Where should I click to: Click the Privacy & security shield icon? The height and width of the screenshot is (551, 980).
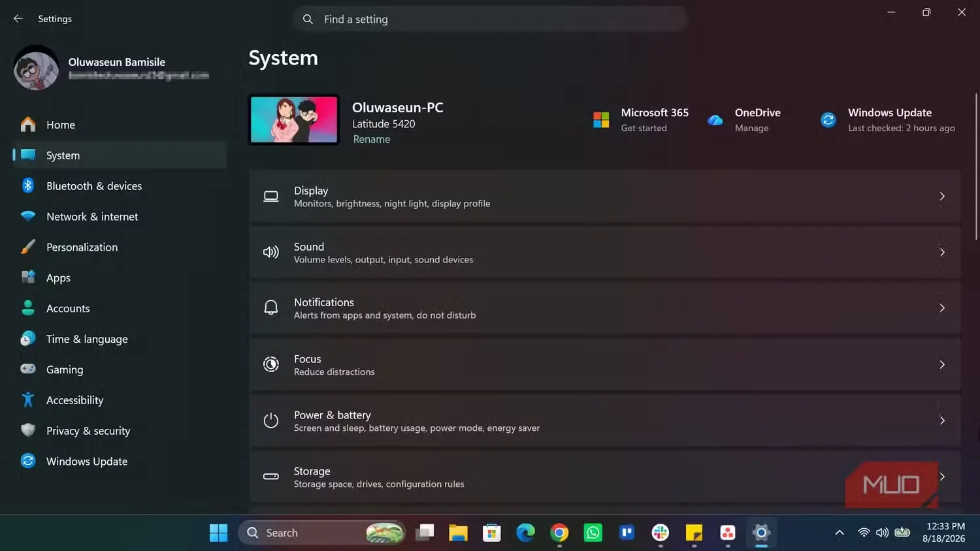point(28,430)
